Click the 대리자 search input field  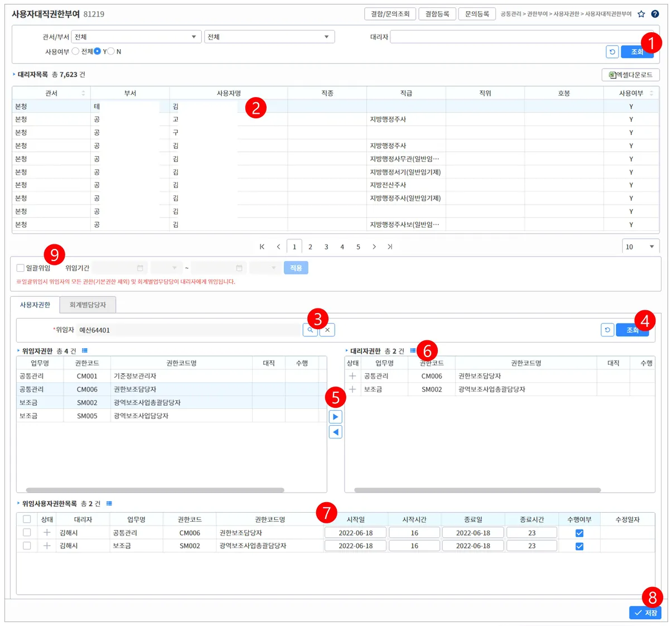pos(519,37)
